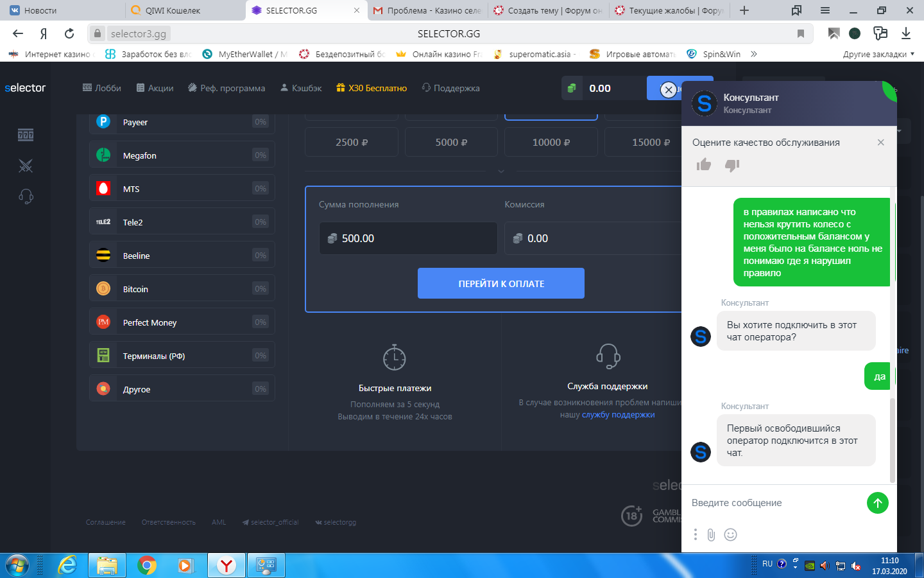Pick the 15000 ₽ deposit amount
924x578 pixels.
click(643, 142)
